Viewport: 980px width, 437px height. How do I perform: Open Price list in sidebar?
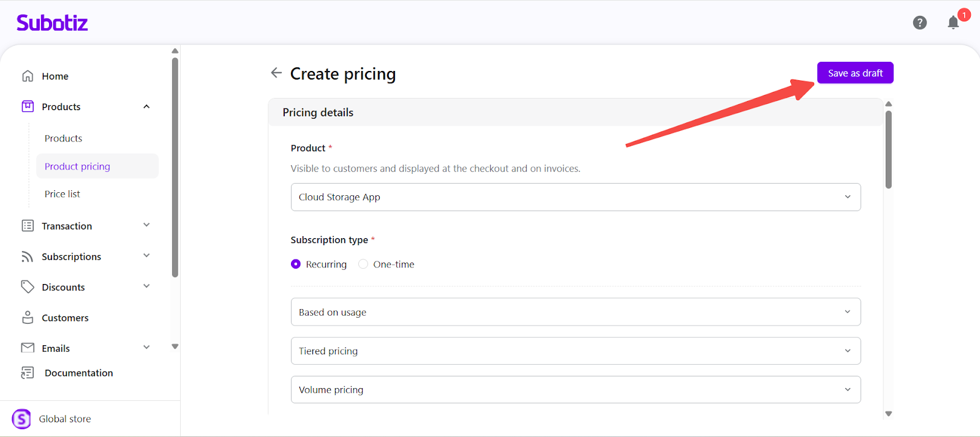(62, 194)
